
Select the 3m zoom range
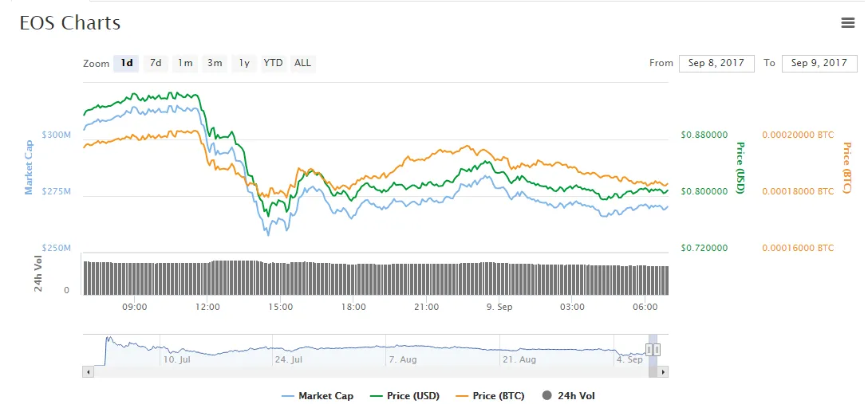215,63
